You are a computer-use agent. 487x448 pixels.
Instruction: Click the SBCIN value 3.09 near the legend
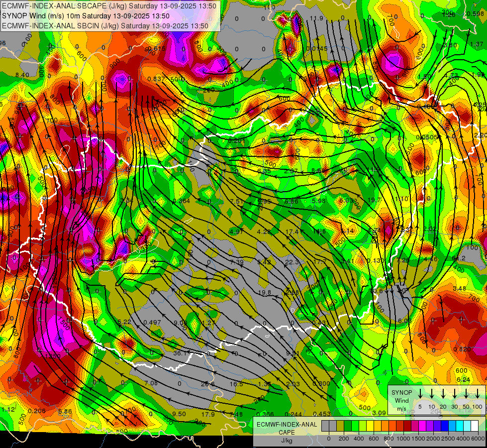379,413
